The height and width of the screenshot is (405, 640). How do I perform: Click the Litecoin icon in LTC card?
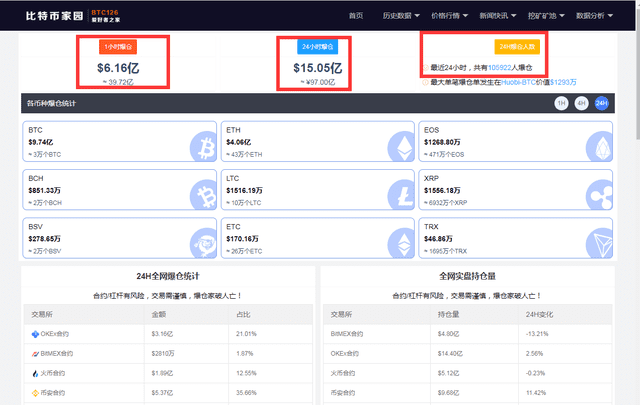pos(401,195)
